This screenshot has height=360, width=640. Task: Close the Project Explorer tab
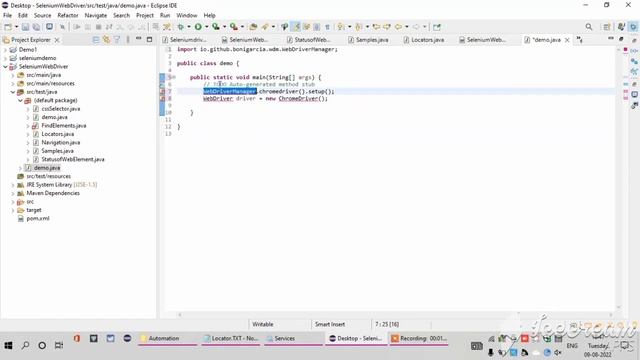click(x=57, y=40)
